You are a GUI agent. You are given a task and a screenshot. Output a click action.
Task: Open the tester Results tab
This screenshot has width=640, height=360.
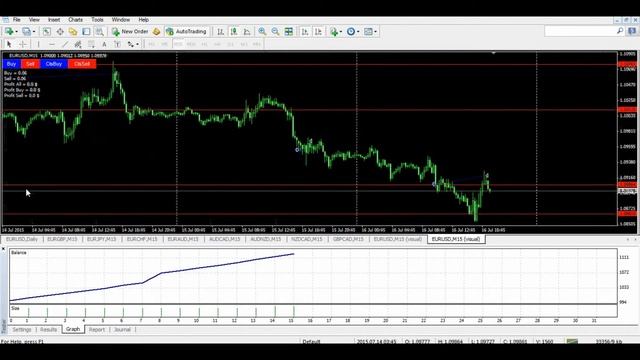(49, 329)
